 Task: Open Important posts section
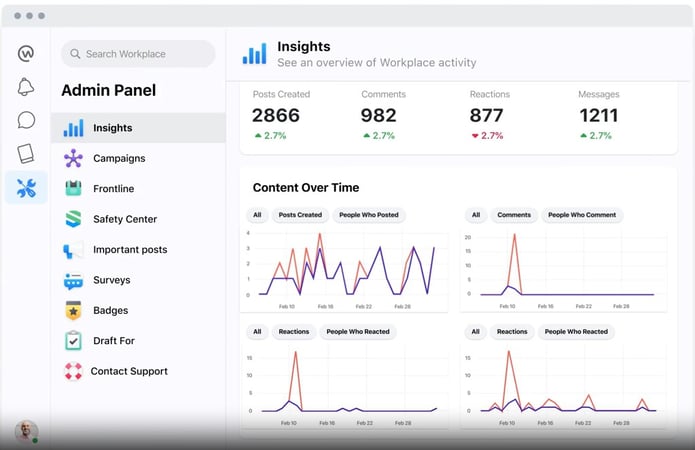tap(138, 250)
